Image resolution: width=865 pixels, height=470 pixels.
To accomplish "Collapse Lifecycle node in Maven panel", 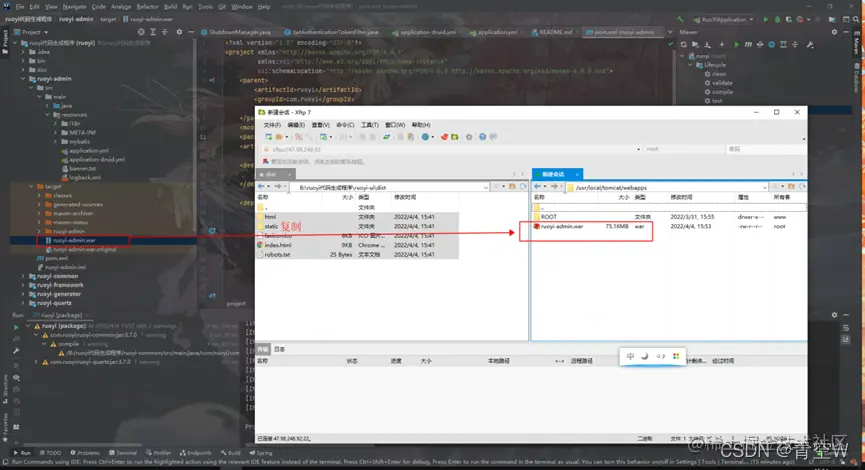I will (691, 65).
